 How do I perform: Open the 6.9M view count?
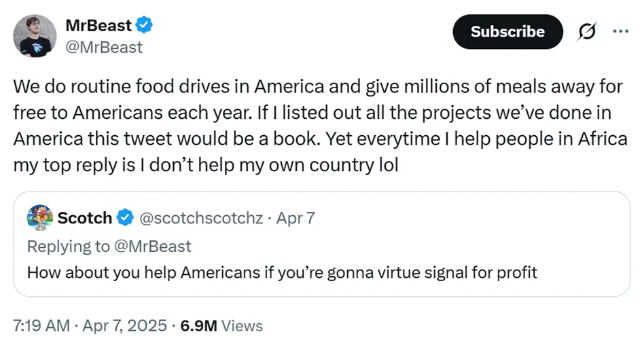pos(198,325)
